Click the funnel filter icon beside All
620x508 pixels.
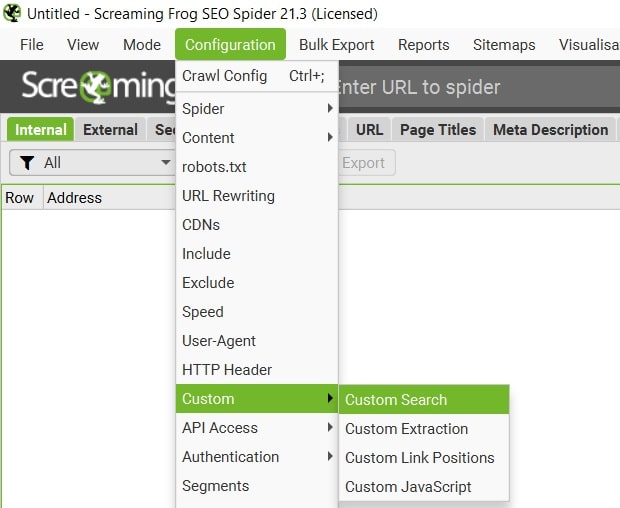27,163
